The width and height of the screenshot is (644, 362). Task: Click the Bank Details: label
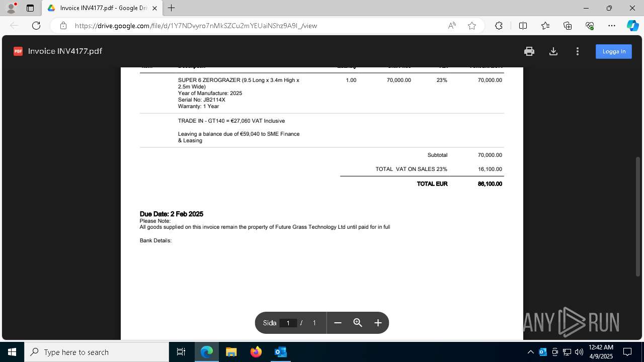155,241
